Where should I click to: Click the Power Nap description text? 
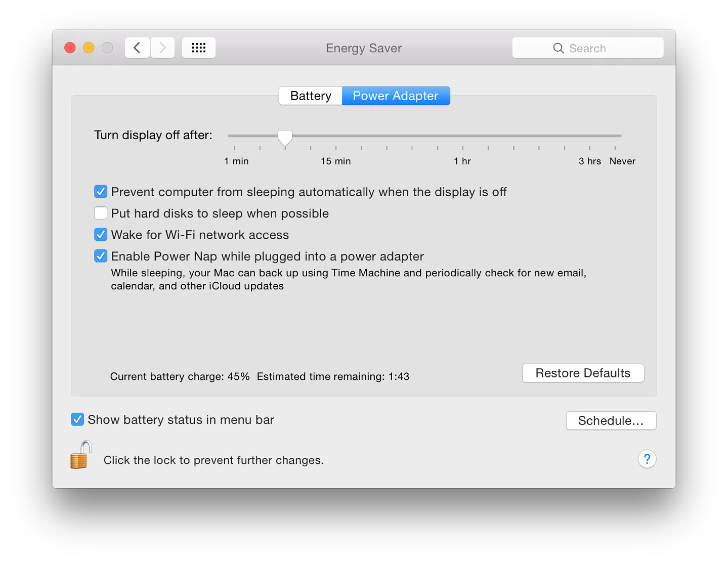349,279
